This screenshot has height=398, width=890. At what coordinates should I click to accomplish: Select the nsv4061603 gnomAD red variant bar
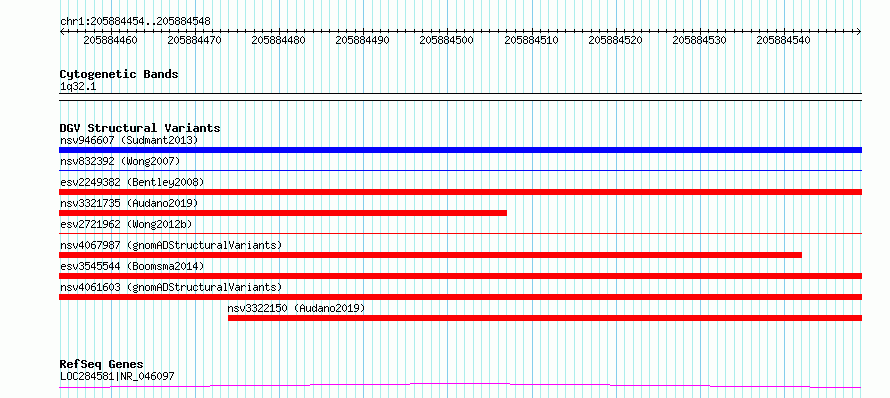[460, 297]
